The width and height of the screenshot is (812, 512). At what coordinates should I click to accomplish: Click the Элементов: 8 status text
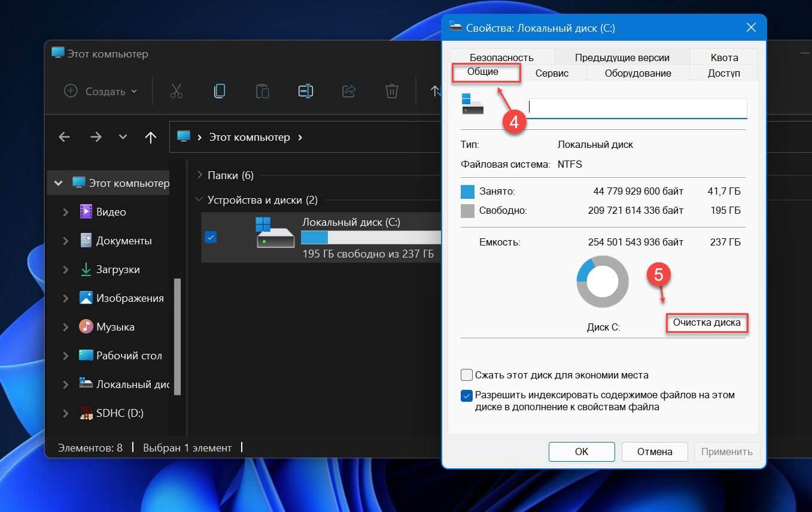90,447
